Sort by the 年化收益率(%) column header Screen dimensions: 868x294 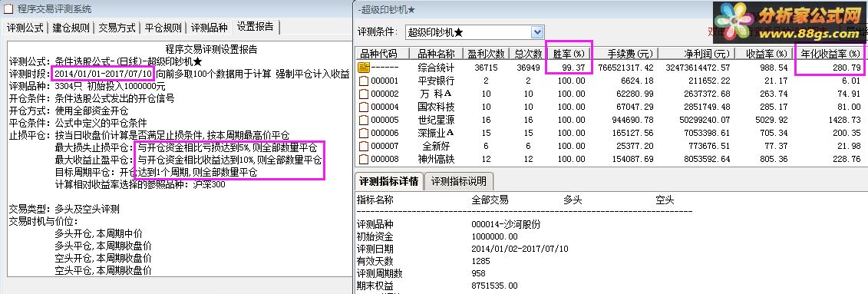(831, 54)
